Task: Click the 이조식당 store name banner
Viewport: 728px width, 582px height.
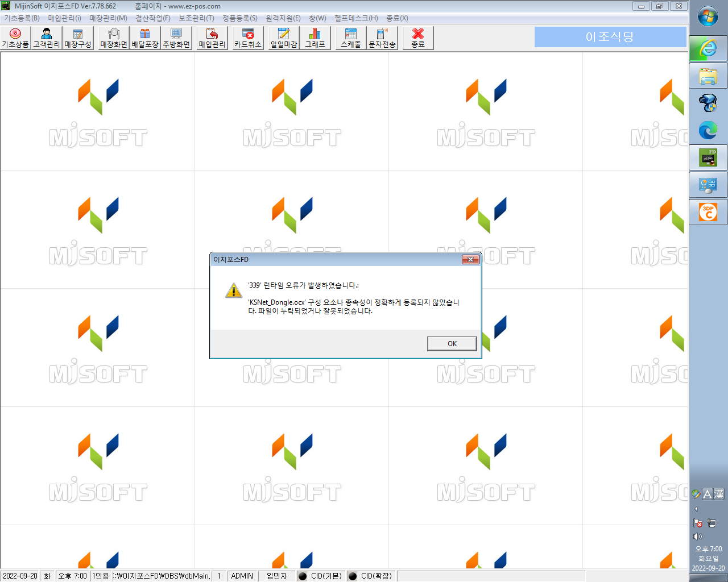Action: point(610,37)
